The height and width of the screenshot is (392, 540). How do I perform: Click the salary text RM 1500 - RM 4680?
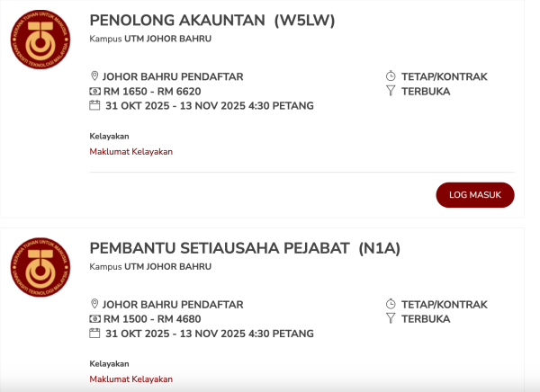pyautogui.click(x=152, y=319)
